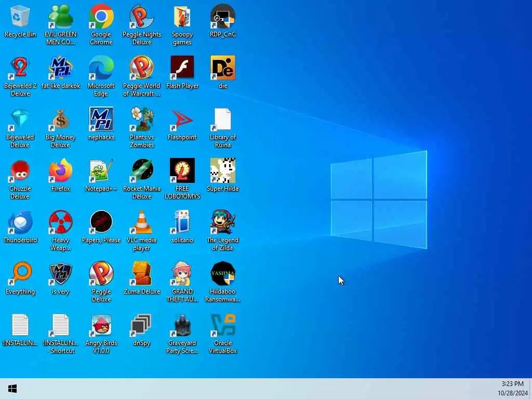
Task: Select Angry Birds V1.0.0 icon
Action: point(101,325)
